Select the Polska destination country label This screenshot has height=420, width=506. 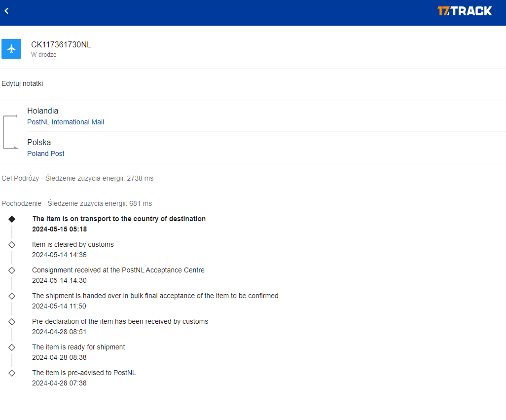click(39, 142)
